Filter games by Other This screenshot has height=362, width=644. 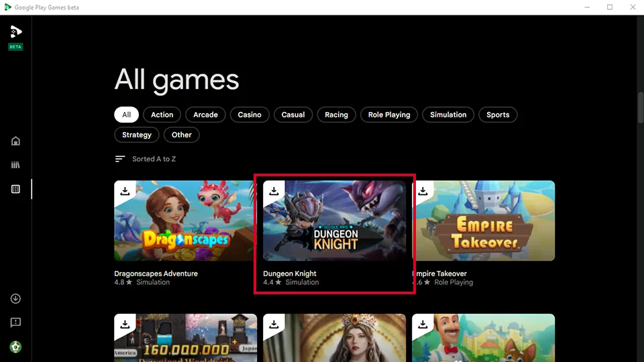click(182, 135)
